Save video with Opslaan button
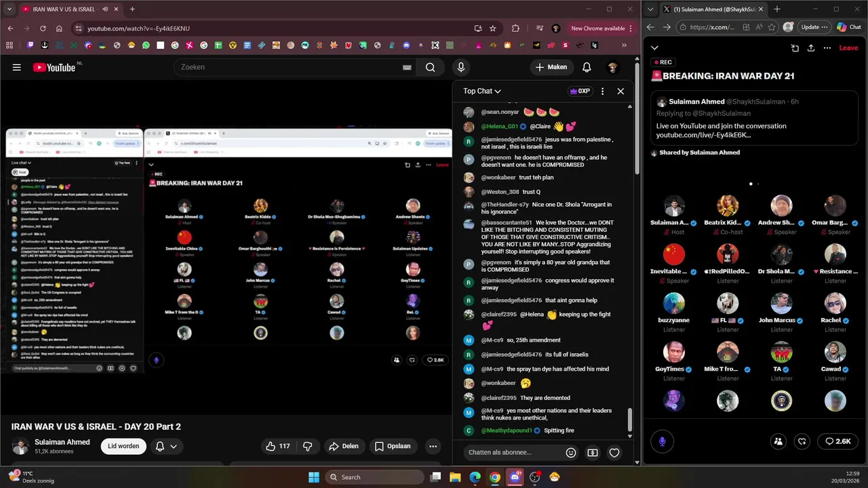The image size is (868, 488). (x=393, y=446)
